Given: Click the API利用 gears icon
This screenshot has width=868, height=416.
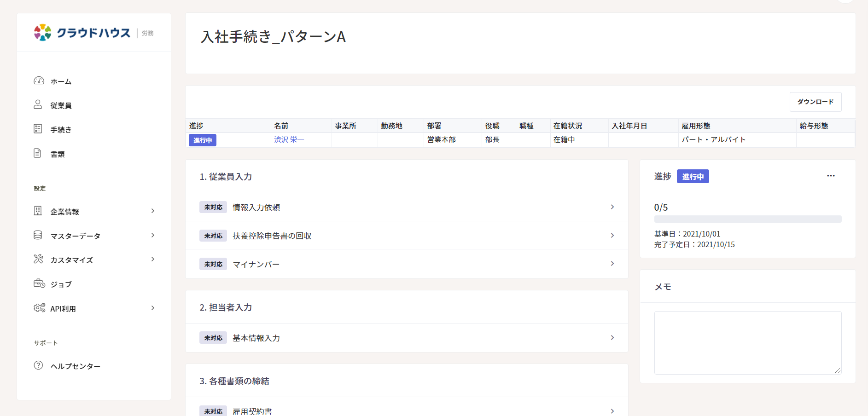Looking at the screenshot, I should (x=39, y=308).
